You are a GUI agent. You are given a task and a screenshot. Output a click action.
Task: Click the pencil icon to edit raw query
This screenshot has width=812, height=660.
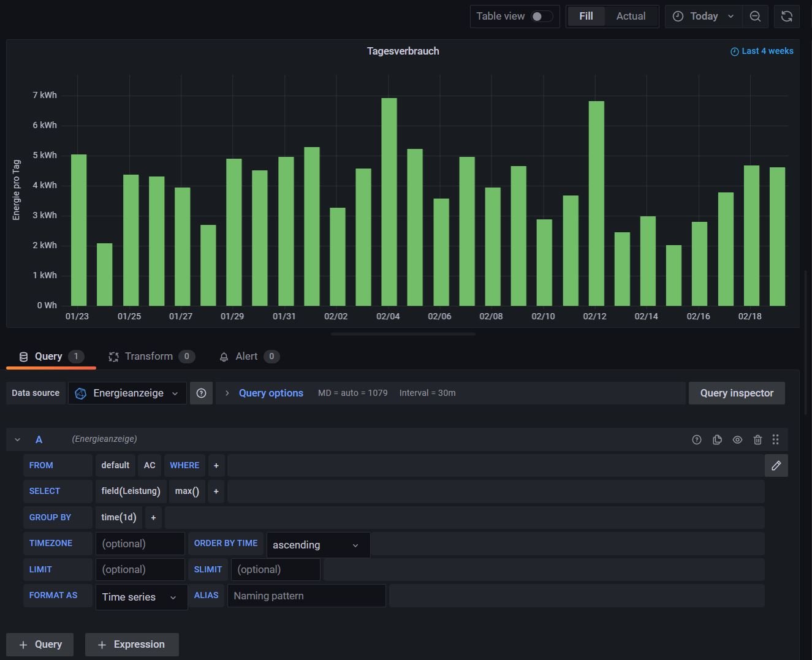click(x=776, y=466)
